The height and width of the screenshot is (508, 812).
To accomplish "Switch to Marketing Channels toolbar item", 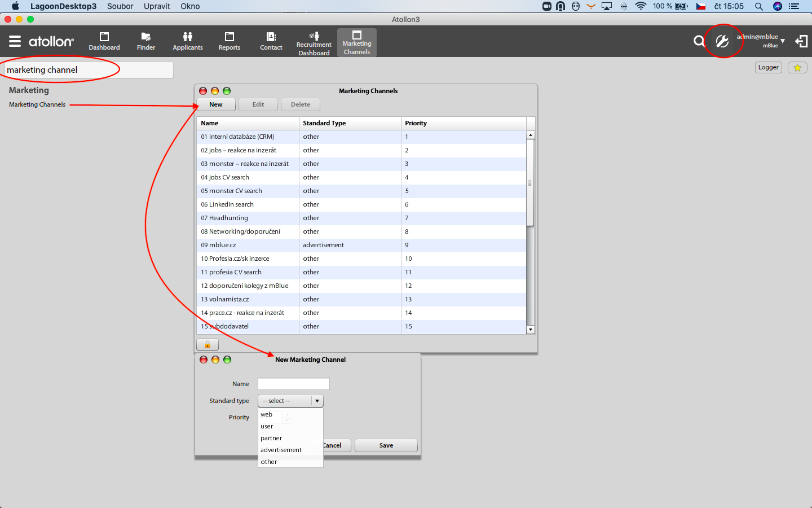I will click(357, 42).
